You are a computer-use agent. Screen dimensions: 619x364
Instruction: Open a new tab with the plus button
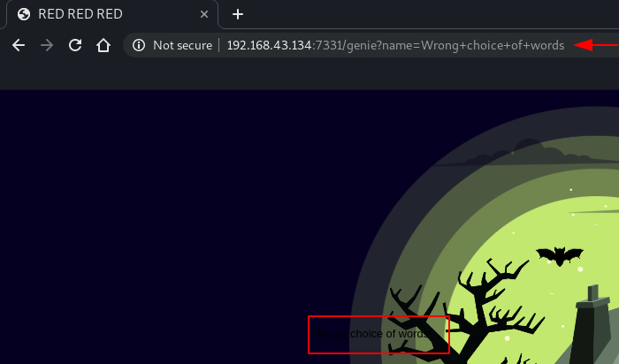(x=238, y=15)
